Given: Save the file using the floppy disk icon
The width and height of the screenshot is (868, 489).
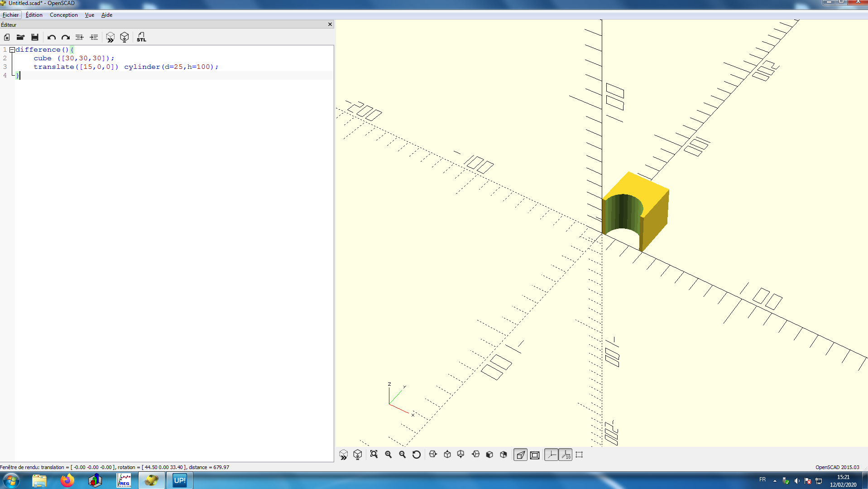Looking at the screenshot, I should point(35,37).
